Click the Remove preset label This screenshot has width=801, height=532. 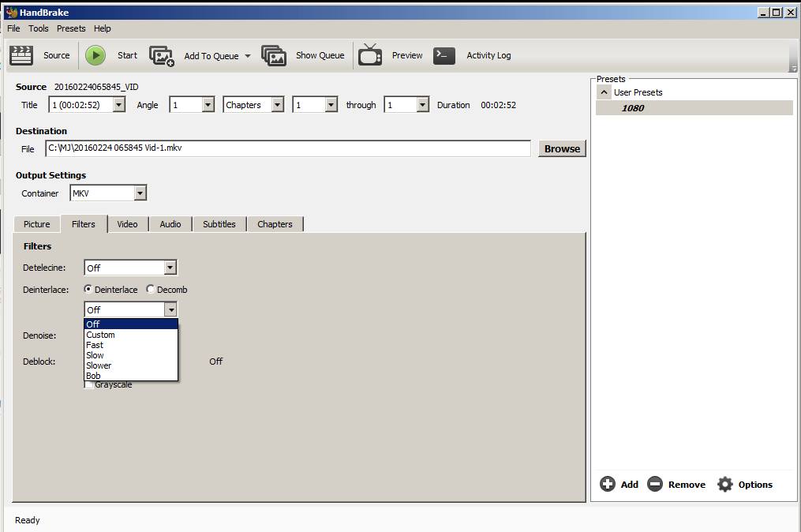(x=687, y=485)
